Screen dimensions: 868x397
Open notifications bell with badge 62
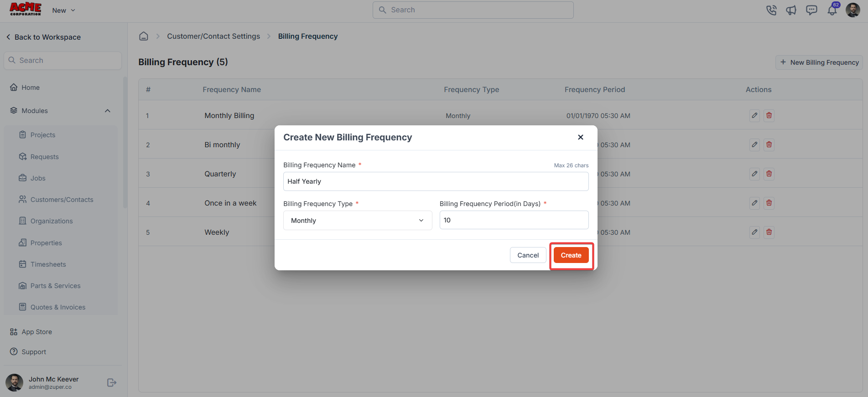832,10
